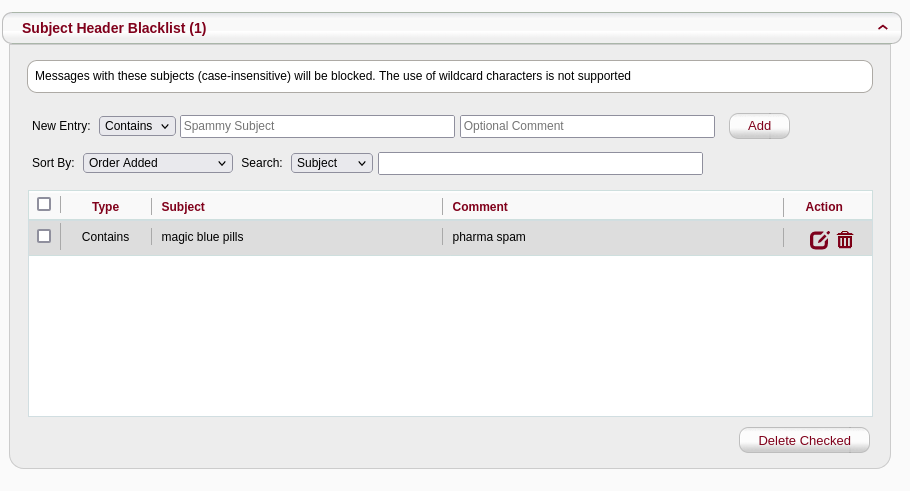The width and height of the screenshot is (910, 491).
Task: Delete the magic blue pills entry
Action: pyautogui.click(x=845, y=240)
